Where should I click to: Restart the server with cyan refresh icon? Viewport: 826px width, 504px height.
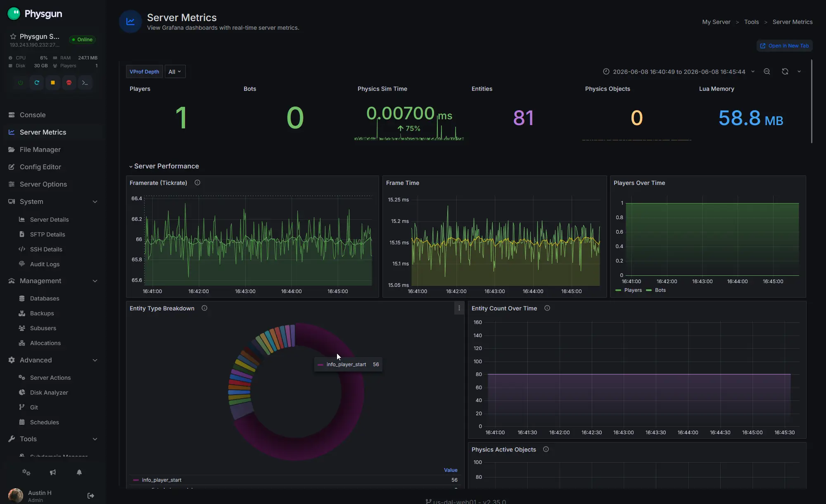[x=37, y=83]
